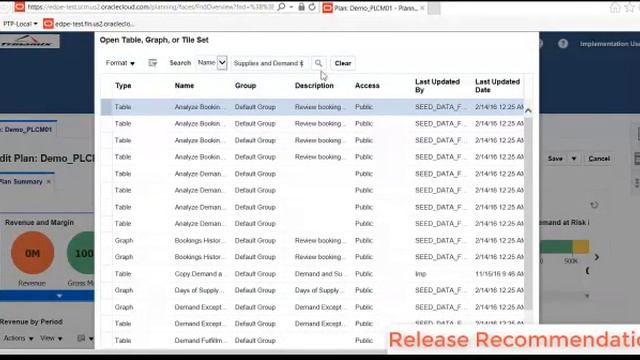Click the help question mark icon in header
Viewport: 640px width, 360px height.
pyautogui.click(x=563, y=44)
